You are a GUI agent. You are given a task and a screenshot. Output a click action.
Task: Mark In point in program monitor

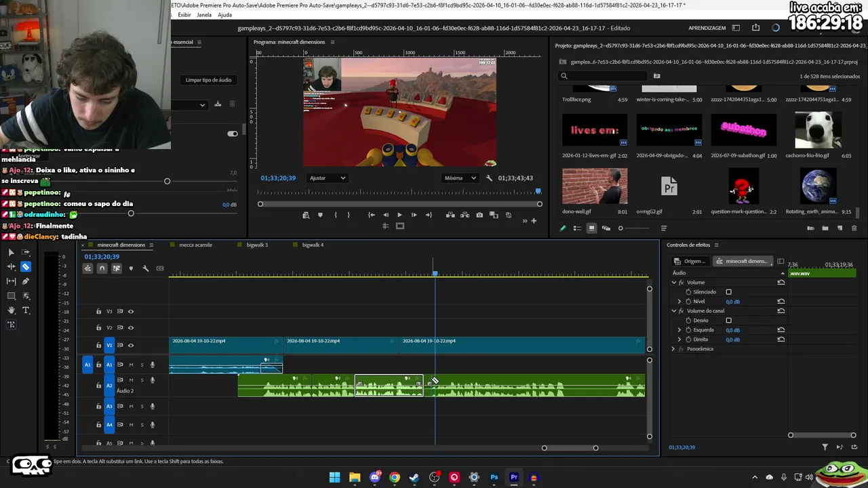336,215
